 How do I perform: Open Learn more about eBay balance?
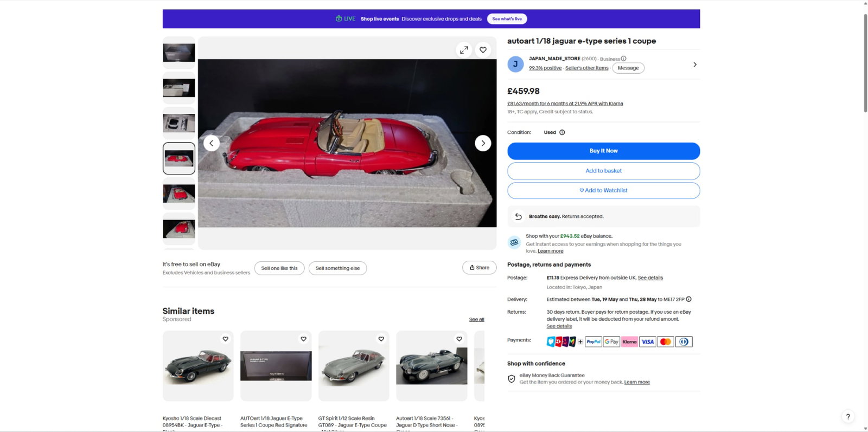550,251
